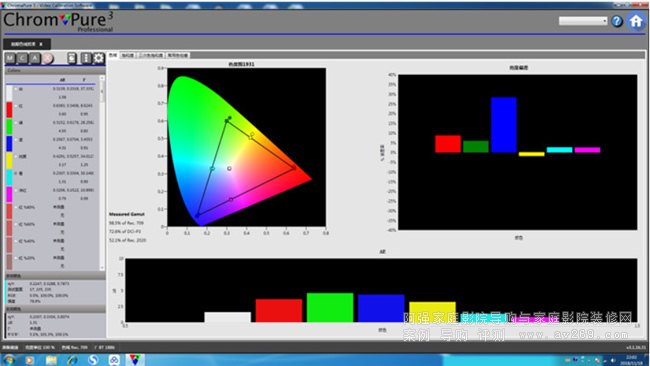Click the M measurement mode button

tap(10, 58)
